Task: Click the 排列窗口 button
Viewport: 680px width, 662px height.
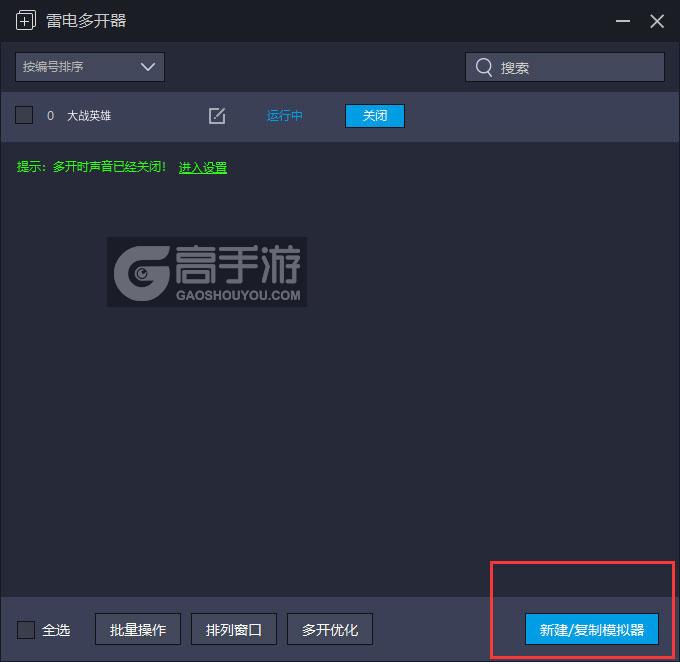Action: (234, 629)
